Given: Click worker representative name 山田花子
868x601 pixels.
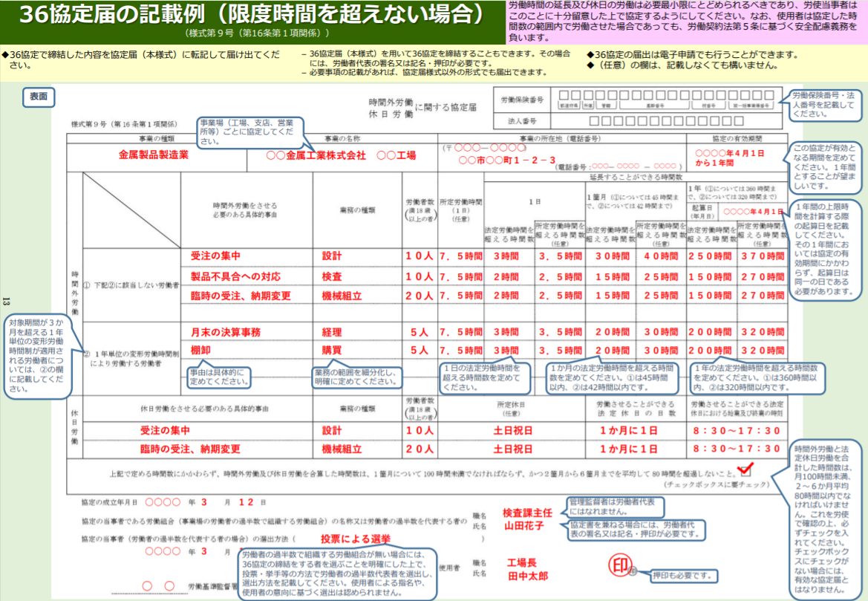Looking at the screenshot, I should click(523, 526).
